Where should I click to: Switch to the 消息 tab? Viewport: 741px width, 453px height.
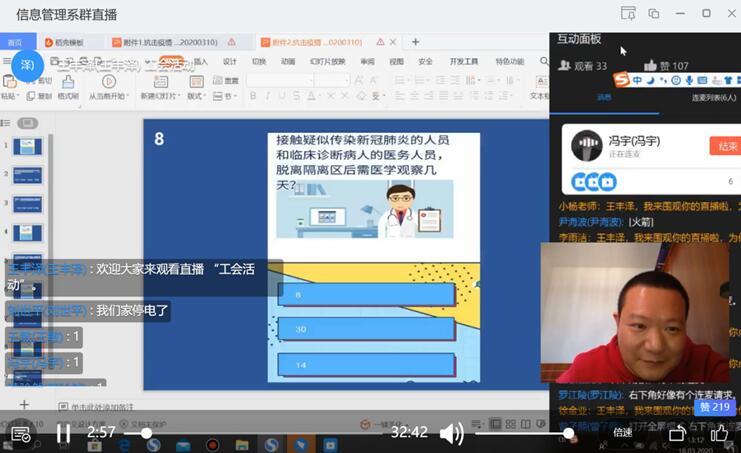603,97
